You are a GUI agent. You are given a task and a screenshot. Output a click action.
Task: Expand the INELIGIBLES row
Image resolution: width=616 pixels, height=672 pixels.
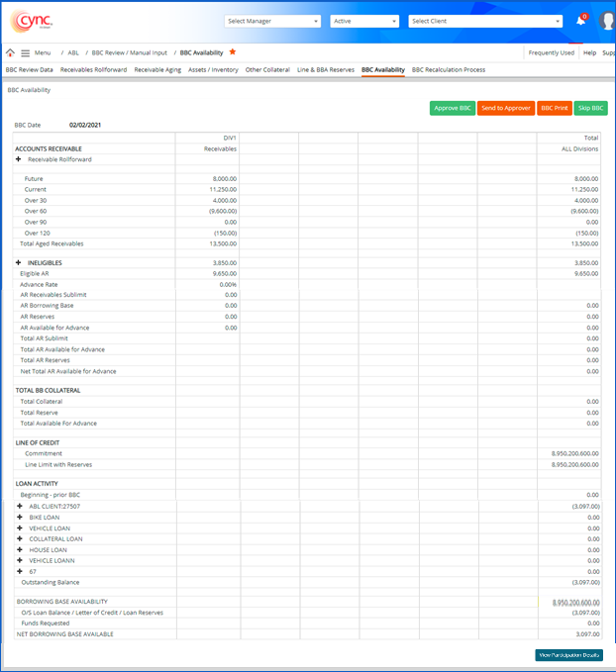[x=19, y=262]
